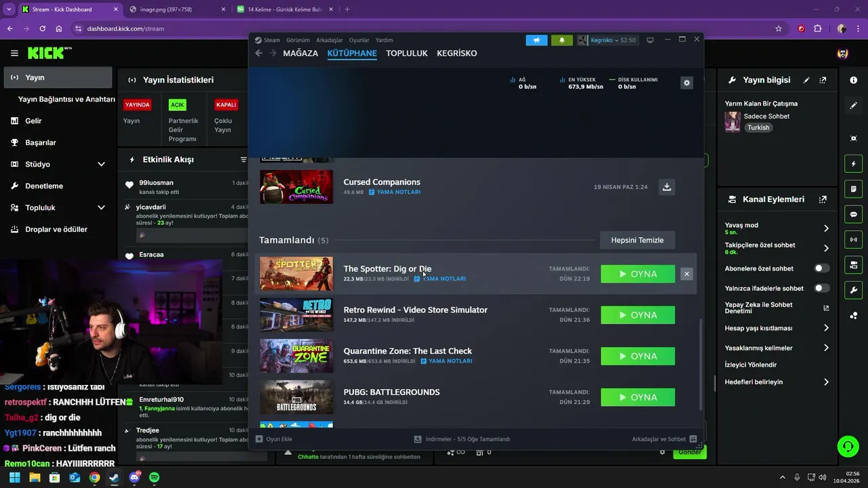
Task: Toggle Abonelere özel sohbet switch
Action: click(x=821, y=268)
